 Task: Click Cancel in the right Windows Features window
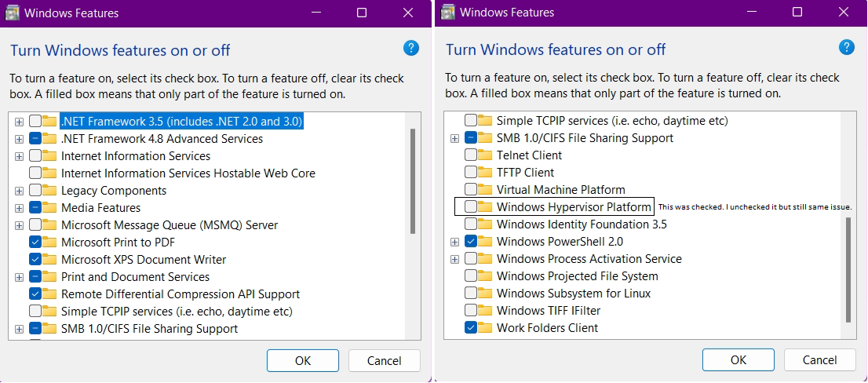[820, 359]
